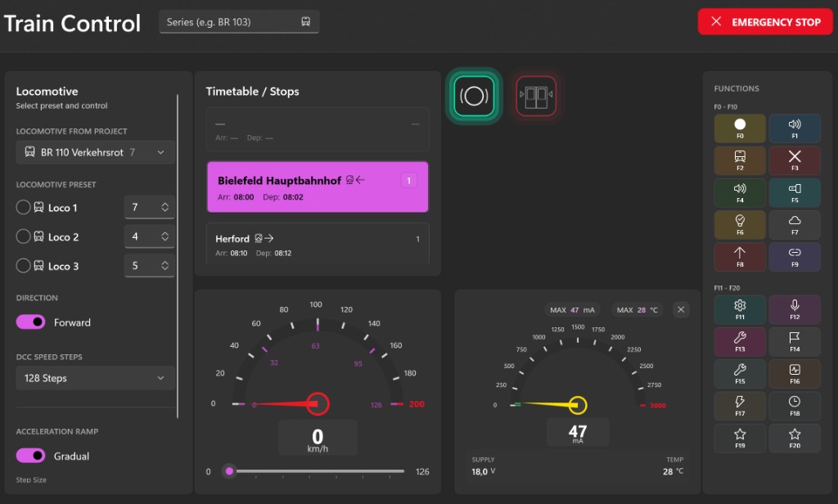Click the Series search input field
Screen dimensions: 838x504
pyautogui.click(x=239, y=22)
